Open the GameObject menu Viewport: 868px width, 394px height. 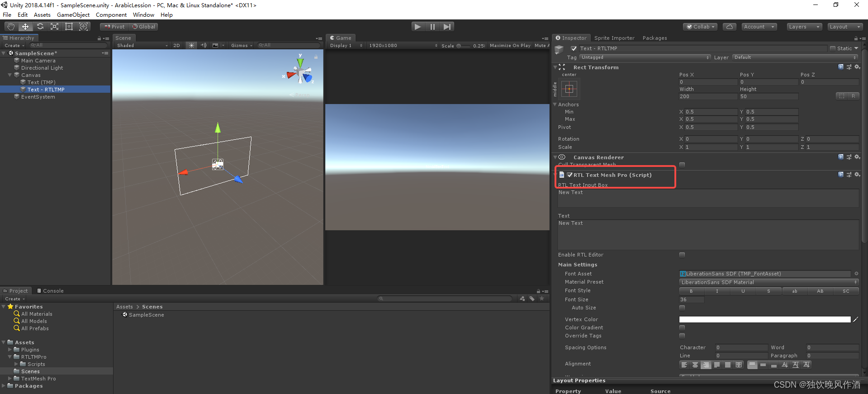pyautogui.click(x=73, y=14)
